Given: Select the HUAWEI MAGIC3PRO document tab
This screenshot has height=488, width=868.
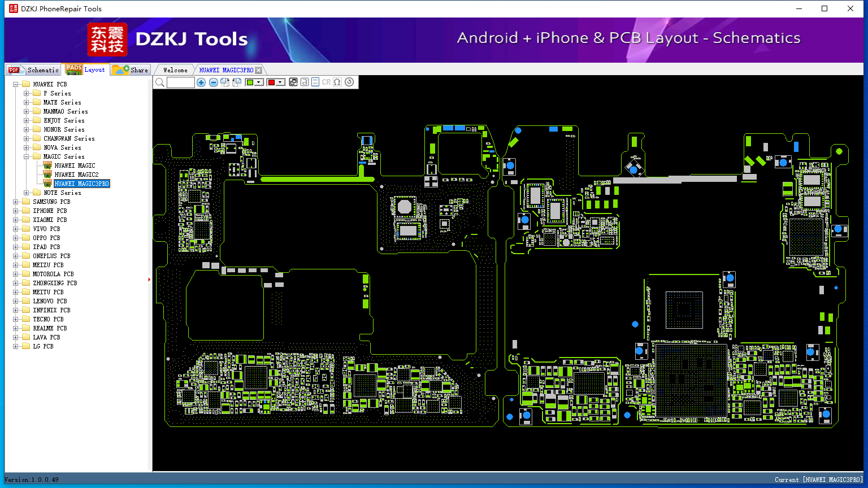Looking at the screenshot, I should point(226,70).
